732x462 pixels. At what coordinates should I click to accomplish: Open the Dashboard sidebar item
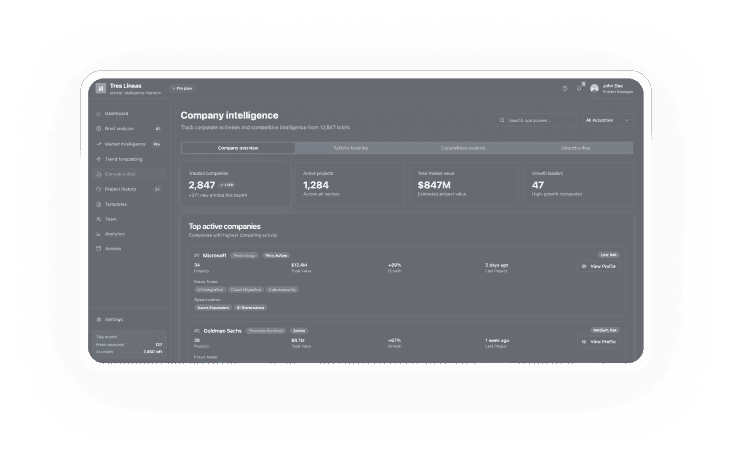(129, 113)
